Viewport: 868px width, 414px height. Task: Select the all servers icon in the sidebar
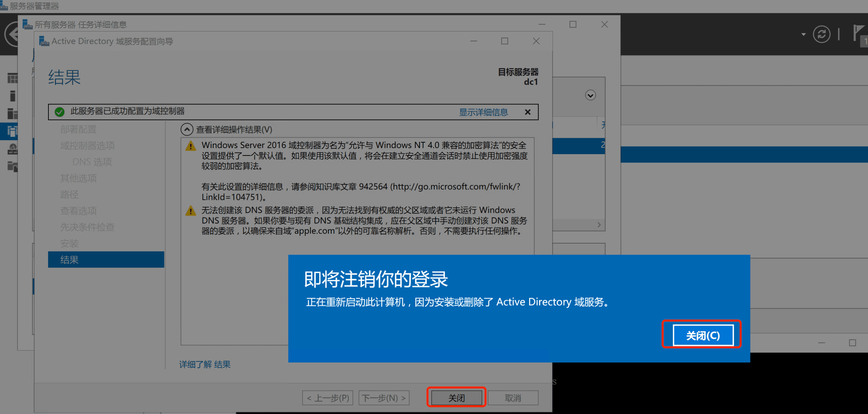pyautogui.click(x=13, y=113)
